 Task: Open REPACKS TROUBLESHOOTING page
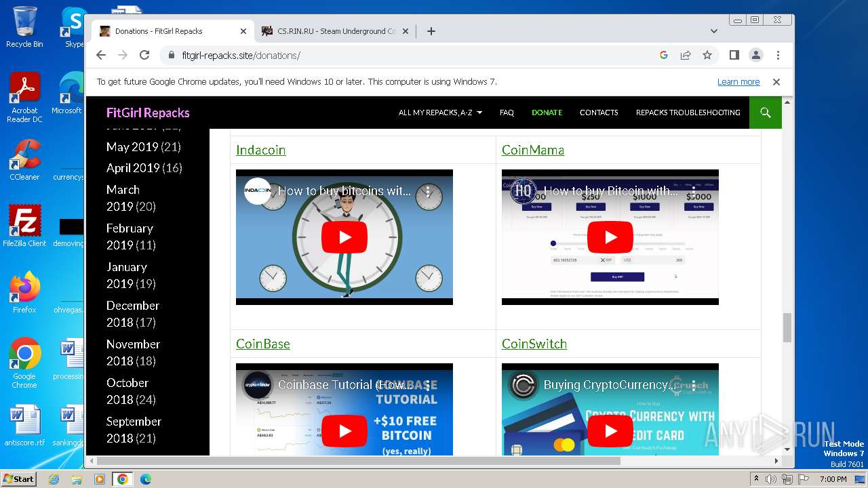[688, 113]
